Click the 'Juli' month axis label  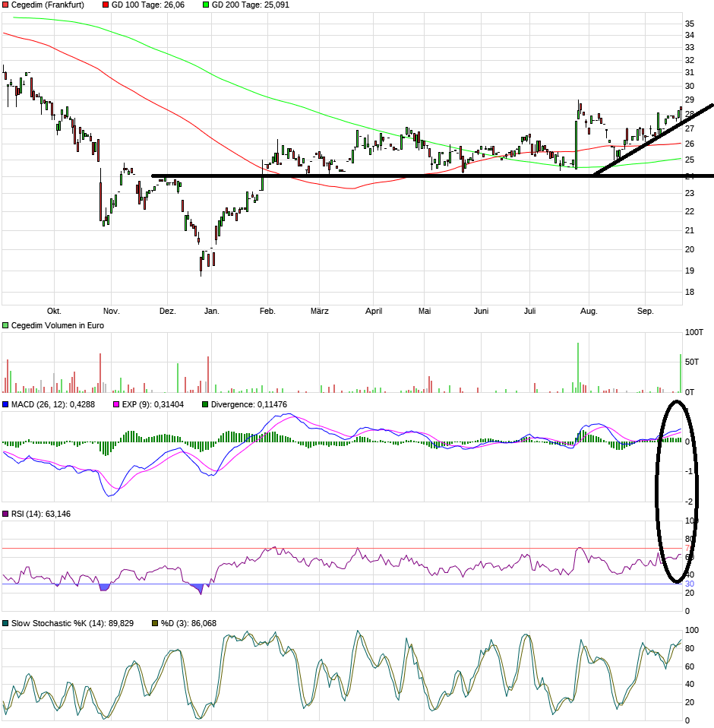click(530, 311)
